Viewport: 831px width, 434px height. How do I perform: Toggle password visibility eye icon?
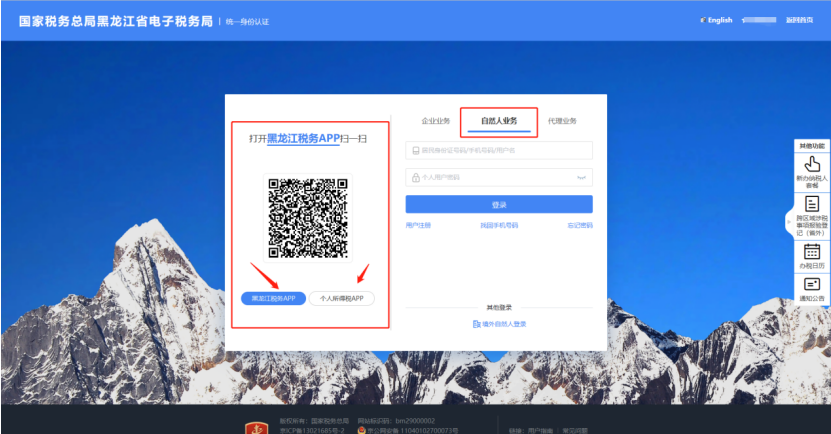[x=581, y=178]
